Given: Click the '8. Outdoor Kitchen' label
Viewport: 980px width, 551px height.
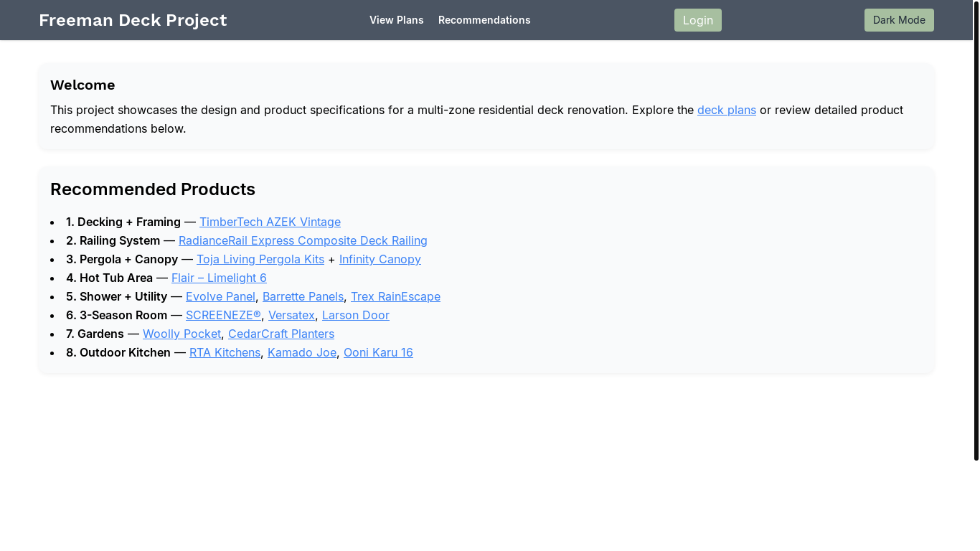Looking at the screenshot, I should pyautogui.click(x=118, y=352).
